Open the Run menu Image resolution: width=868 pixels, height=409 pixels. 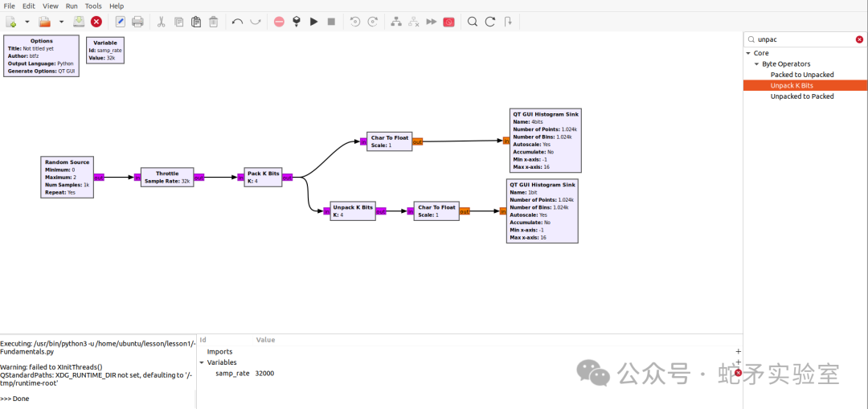[x=72, y=6]
